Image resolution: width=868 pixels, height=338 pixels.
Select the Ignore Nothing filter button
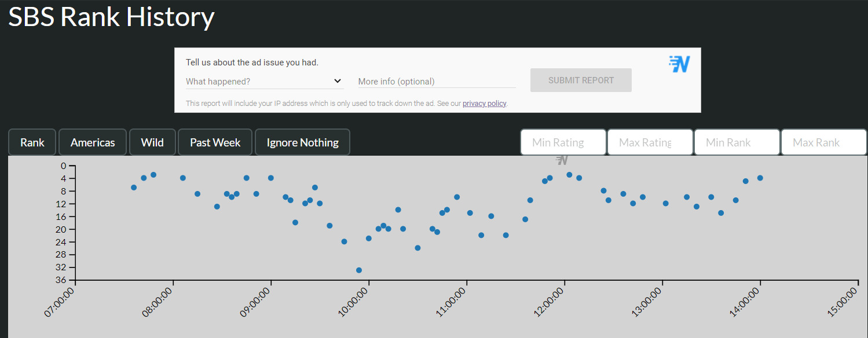click(302, 142)
